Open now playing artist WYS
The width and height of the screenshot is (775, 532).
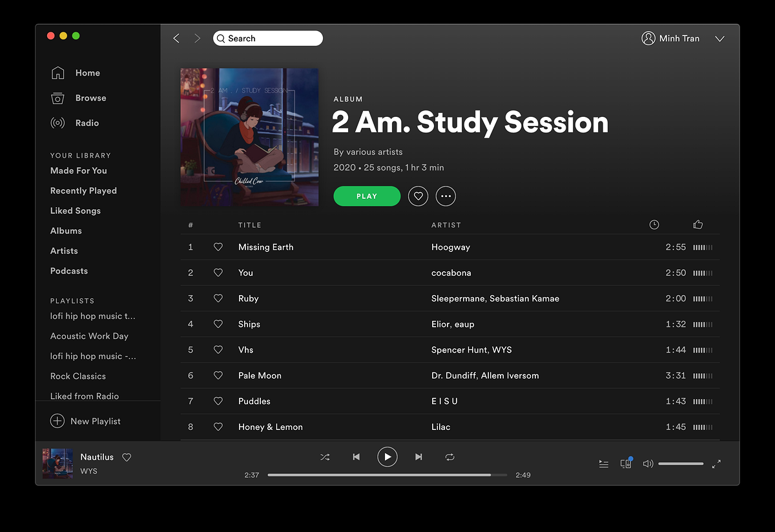click(x=89, y=471)
